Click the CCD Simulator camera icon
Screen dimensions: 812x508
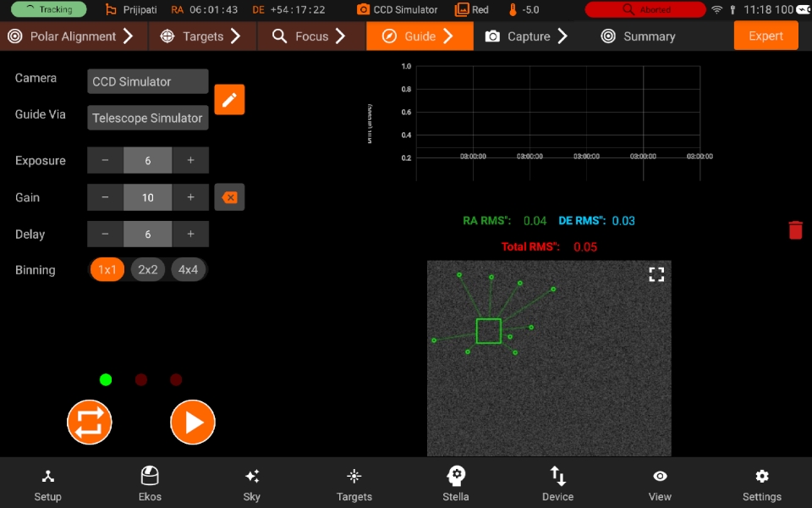[364, 9]
